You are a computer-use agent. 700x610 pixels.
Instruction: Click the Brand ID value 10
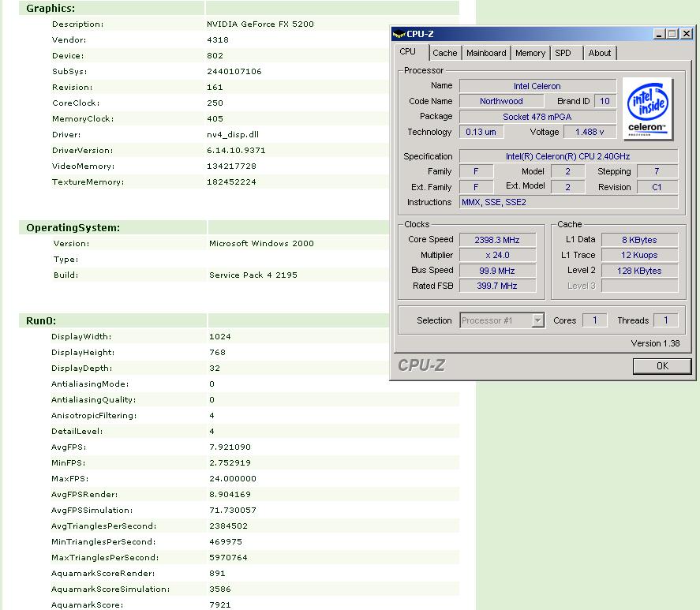(x=605, y=101)
